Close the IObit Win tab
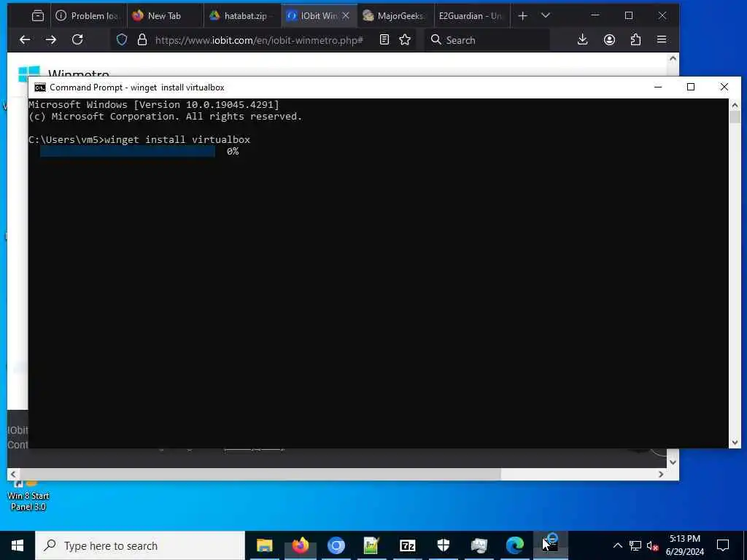Screen dimensions: 747x560 click(346, 16)
